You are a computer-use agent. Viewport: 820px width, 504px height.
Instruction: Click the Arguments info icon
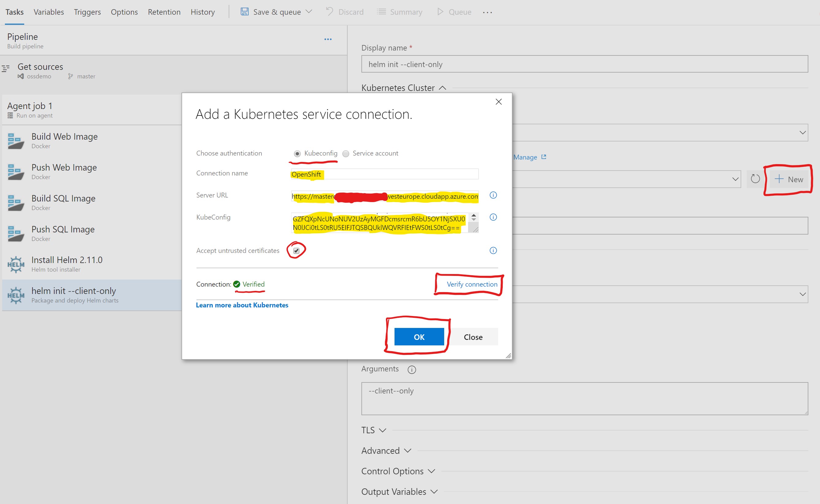pos(412,369)
